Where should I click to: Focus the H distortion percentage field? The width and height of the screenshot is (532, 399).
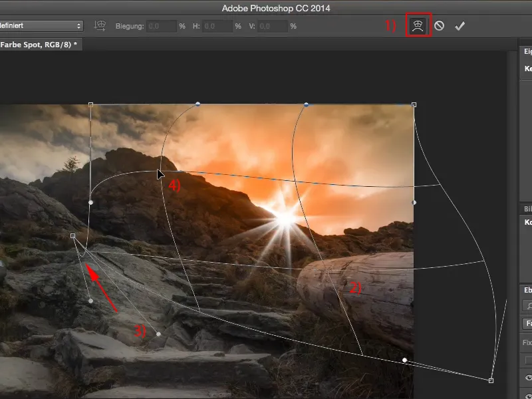coord(217,26)
